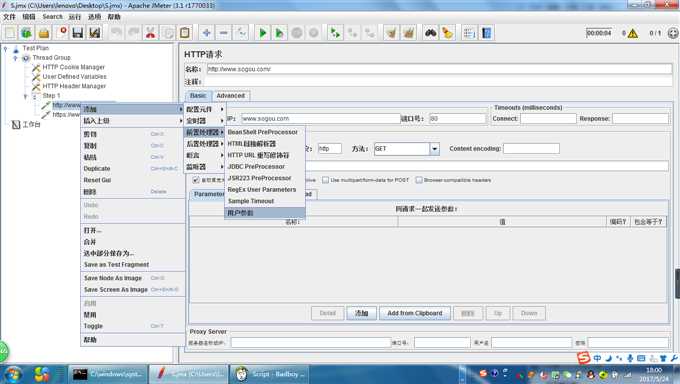The width and height of the screenshot is (680, 384).
Task: Click the Paste clipboard toolbar icon
Action: pos(185,33)
